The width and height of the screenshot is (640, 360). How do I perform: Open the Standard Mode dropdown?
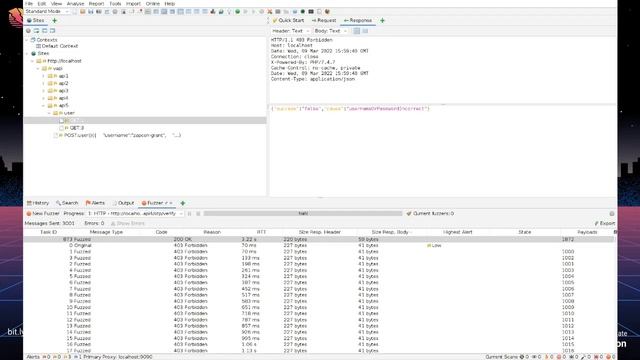(47, 11)
